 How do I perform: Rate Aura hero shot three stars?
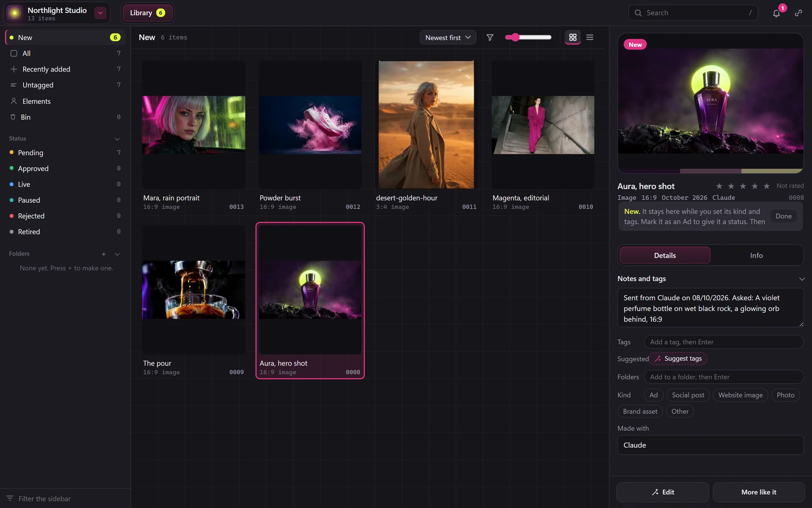coord(743,186)
